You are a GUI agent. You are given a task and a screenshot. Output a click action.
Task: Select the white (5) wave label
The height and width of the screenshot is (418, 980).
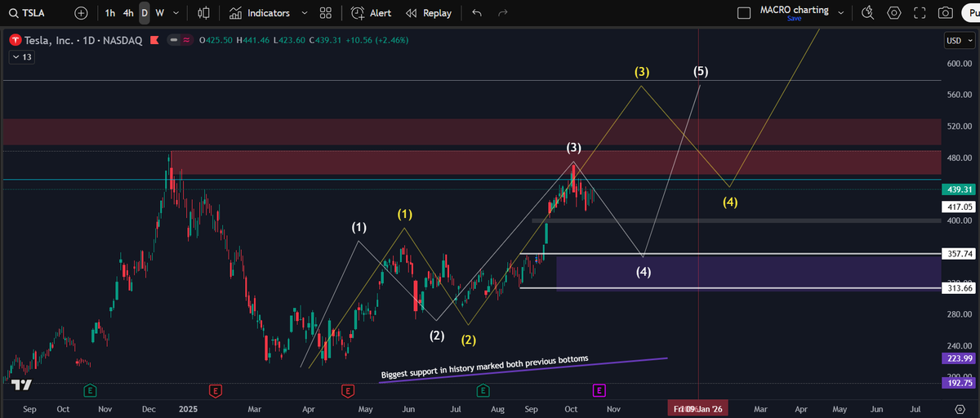pos(701,71)
